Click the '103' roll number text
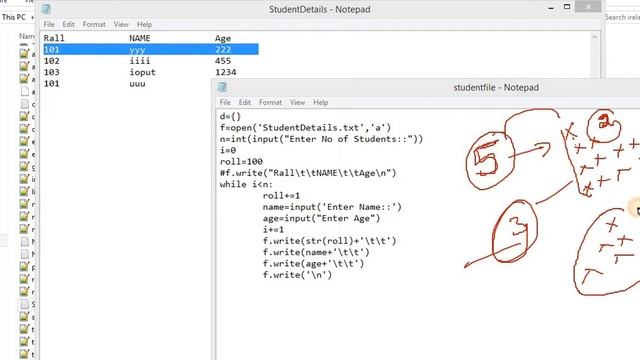This screenshot has height=360, width=640. [52, 72]
